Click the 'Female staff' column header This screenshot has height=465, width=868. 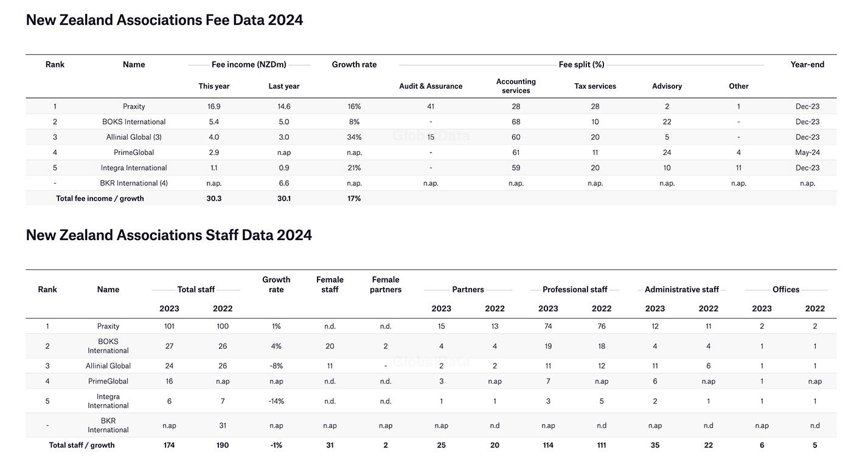point(330,284)
